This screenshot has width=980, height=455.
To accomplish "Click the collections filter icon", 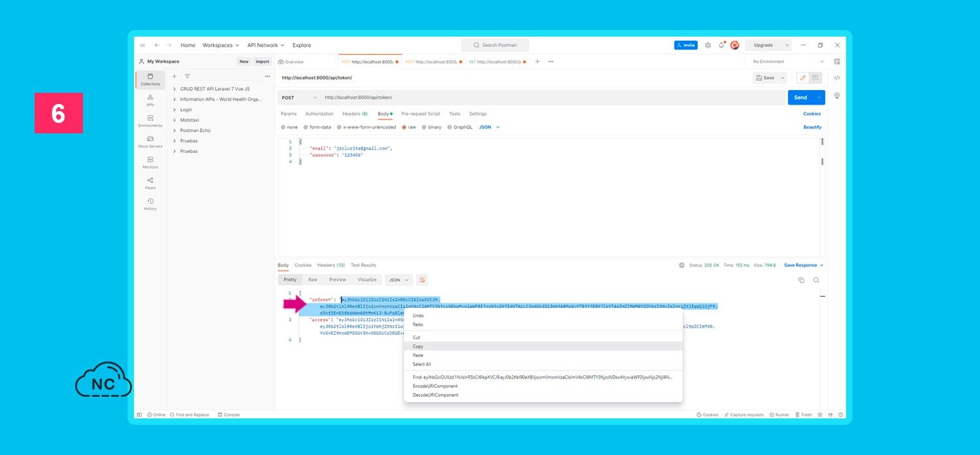I will 187,76.
